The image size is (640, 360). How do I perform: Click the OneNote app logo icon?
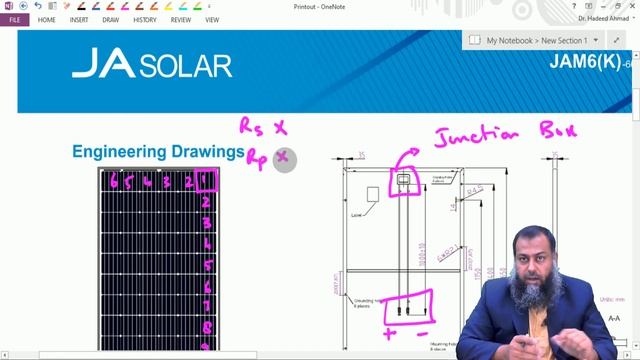[9, 6]
